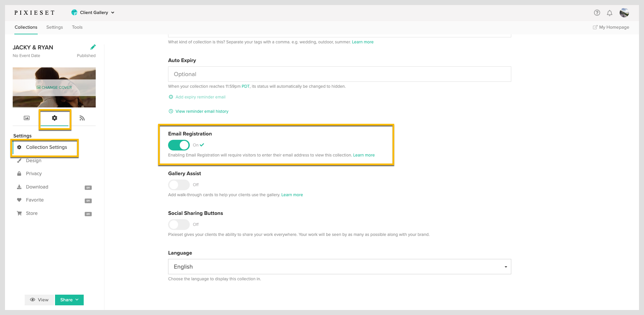The height and width of the screenshot is (315, 644).
Task: Open Store settings in the sidebar
Action: click(x=32, y=213)
